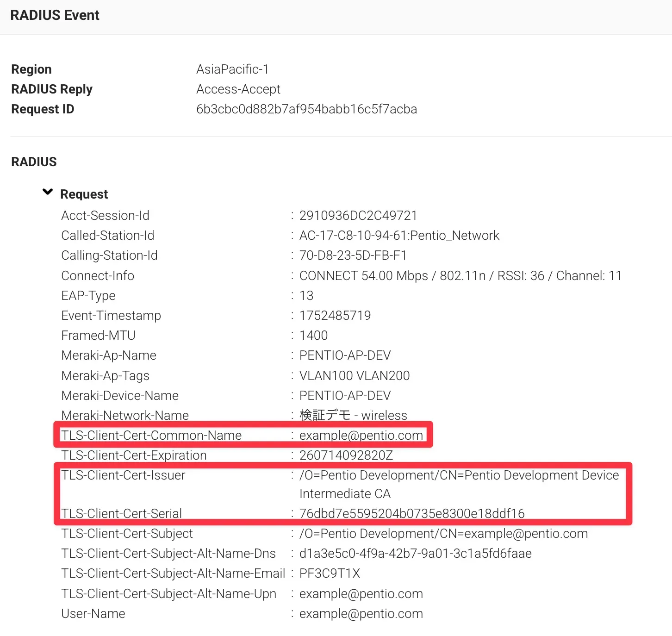The height and width of the screenshot is (636, 672).
Task: Click the AsiaPacific-1 region value
Action: (232, 69)
